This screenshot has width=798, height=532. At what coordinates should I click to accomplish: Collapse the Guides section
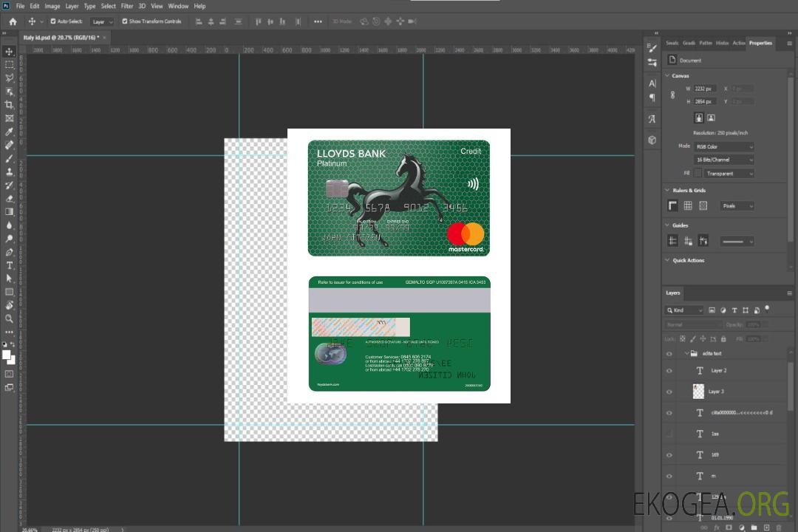(668, 225)
